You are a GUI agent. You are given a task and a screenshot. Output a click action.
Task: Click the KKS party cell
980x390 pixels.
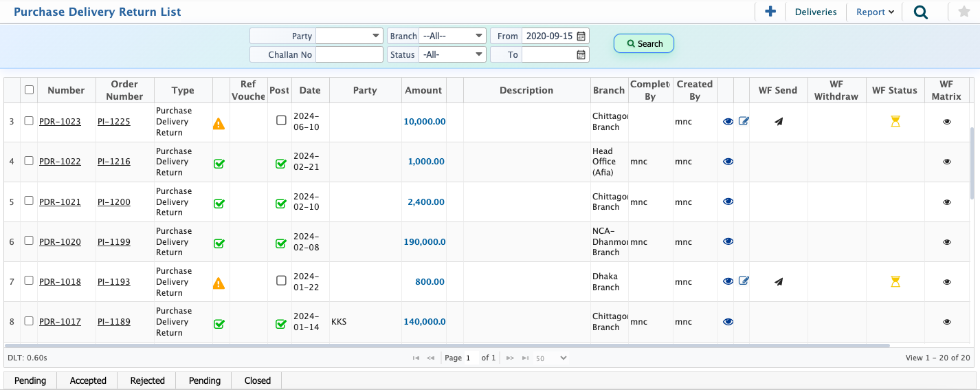365,322
